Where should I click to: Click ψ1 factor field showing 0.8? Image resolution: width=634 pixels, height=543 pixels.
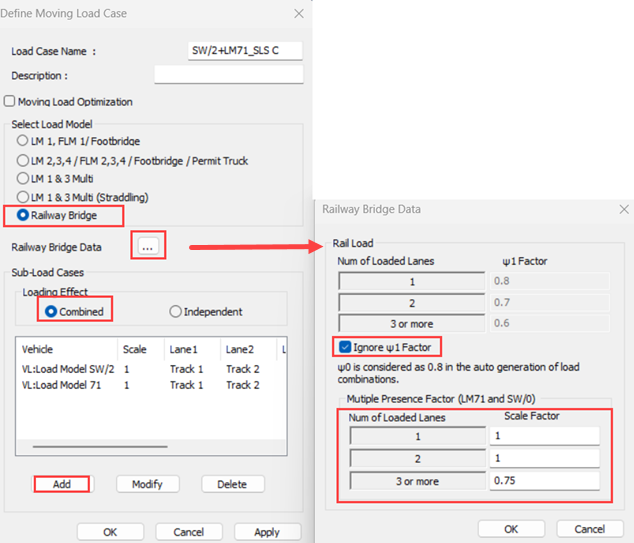click(549, 281)
